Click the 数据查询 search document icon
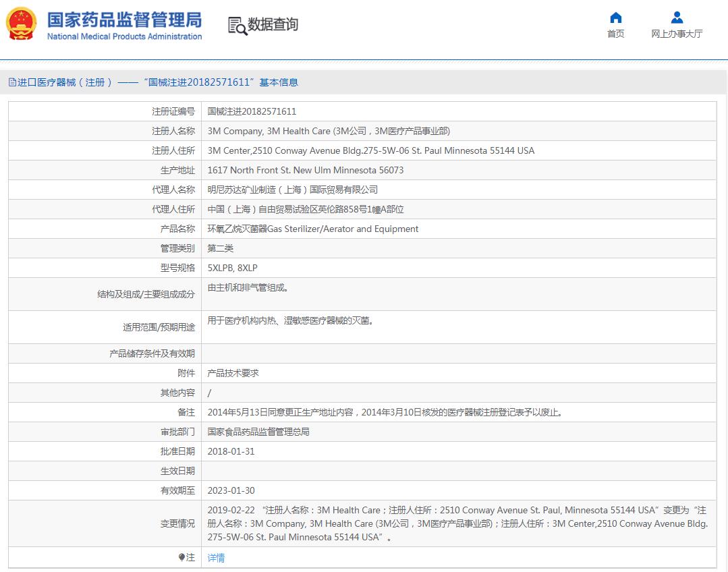The height and width of the screenshot is (572, 728). point(237,26)
